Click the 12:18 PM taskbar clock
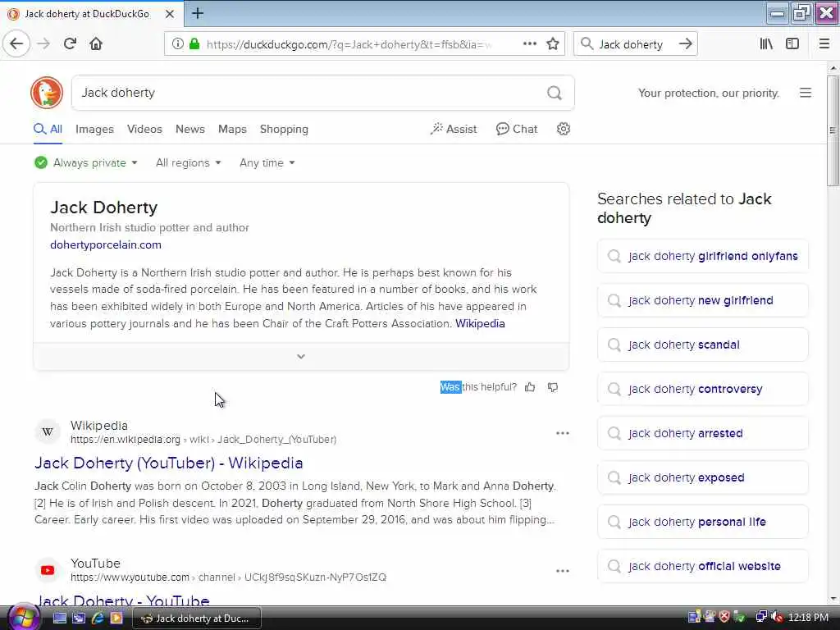 point(808,617)
